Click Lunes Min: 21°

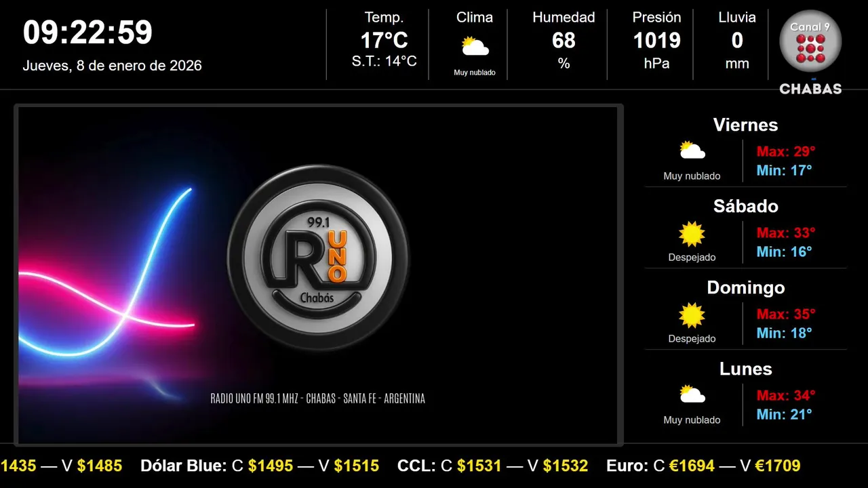click(784, 414)
